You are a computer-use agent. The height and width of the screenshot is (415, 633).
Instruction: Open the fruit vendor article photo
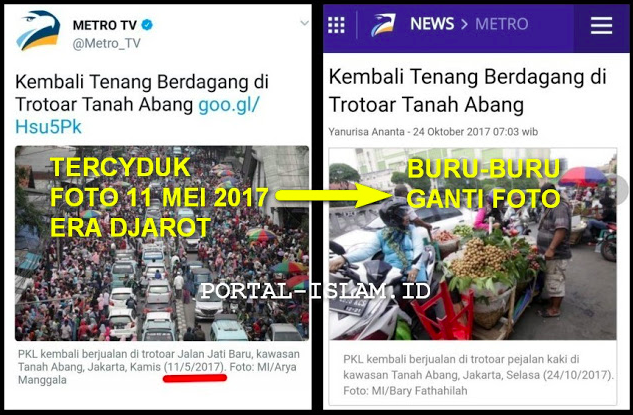473,244
